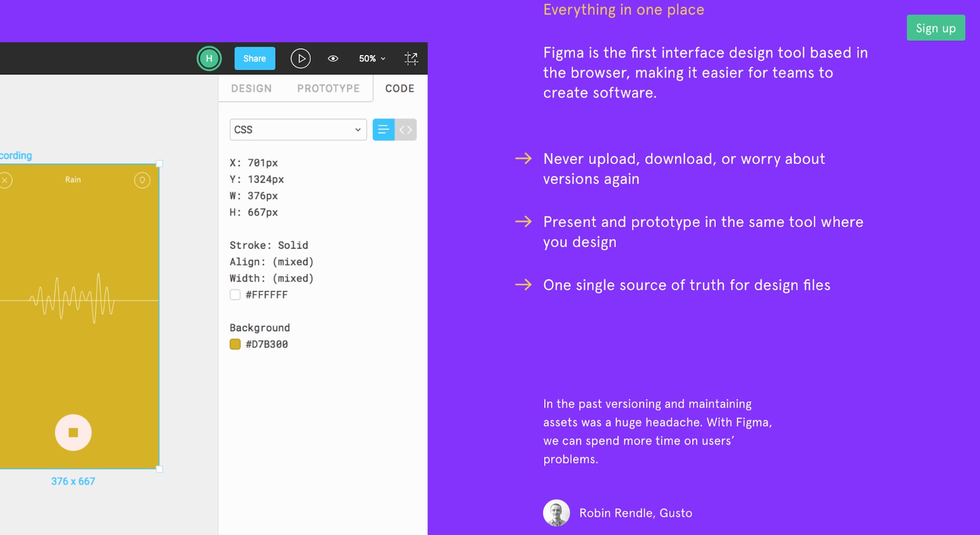Switch to the PROTOTYPE tab

coord(327,88)
